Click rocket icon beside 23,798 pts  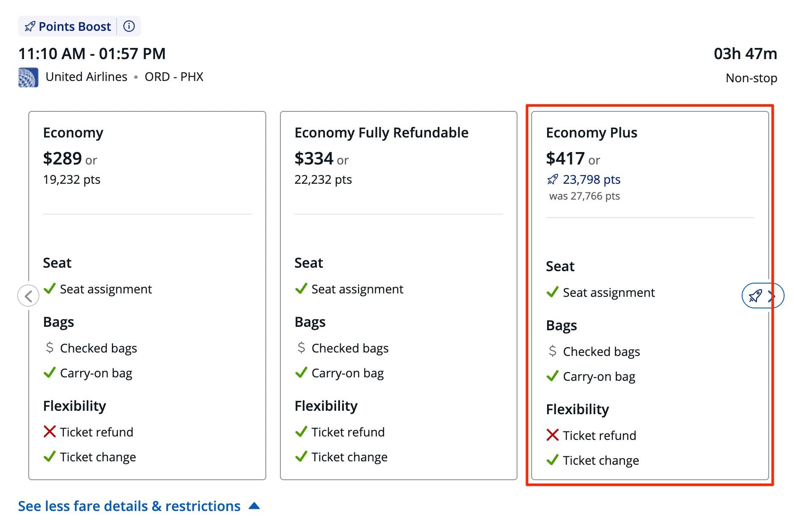pyautogui.click(x=553, y=179)
